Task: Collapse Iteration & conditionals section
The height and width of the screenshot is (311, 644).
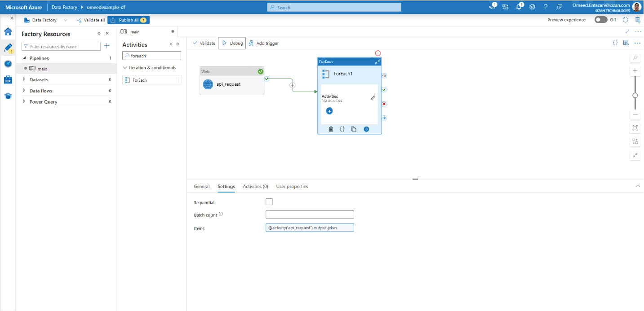Action: tap(125, 68)
